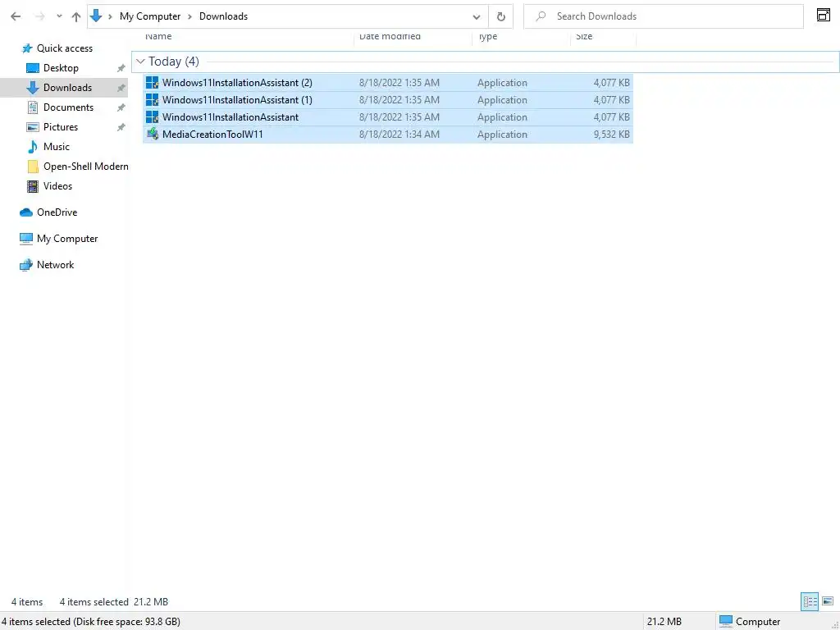
Task: Sort by Size column header
Action: [584, 37]
